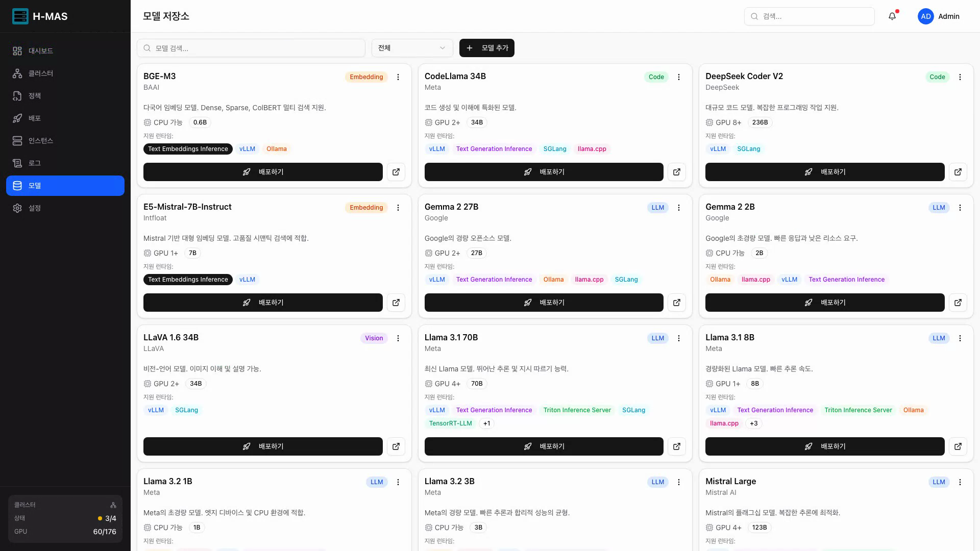Click the AD admin avatar
The width and height of the screenshot is (980, 551).
point(926,16)
